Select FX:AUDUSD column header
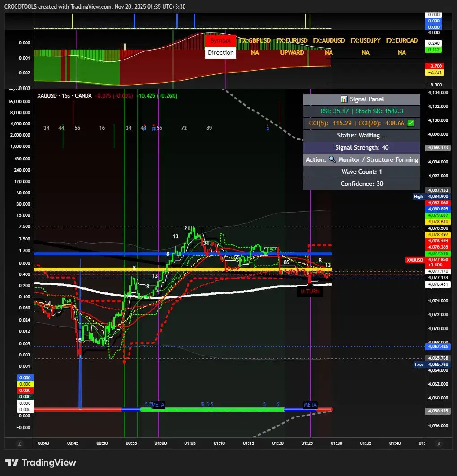 click(328, 40)
